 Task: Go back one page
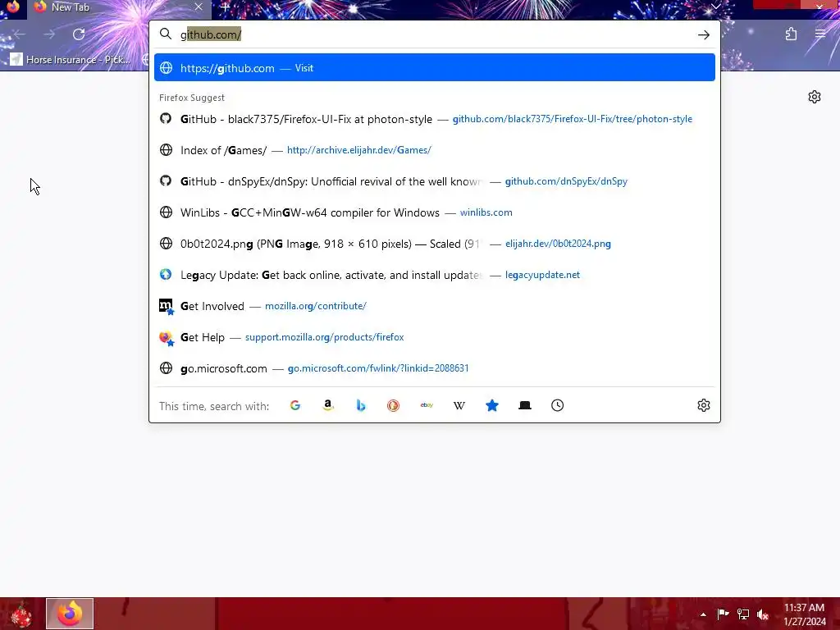point(20,34)
